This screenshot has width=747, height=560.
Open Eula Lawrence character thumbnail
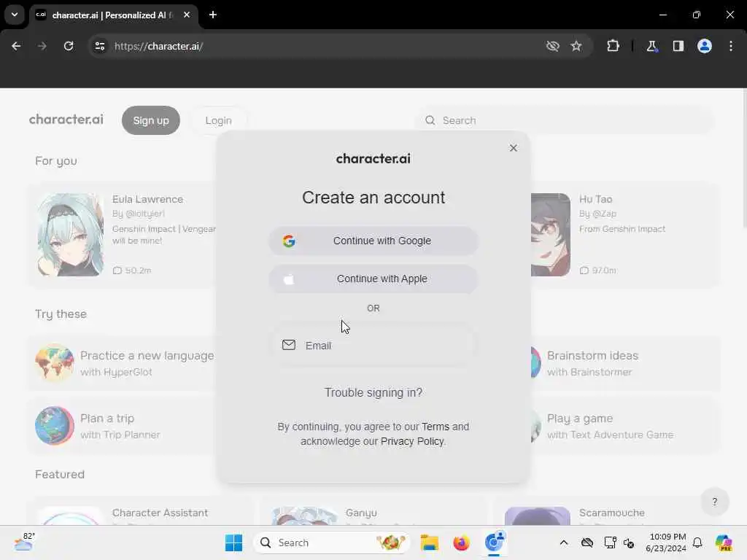pos(71,235)
